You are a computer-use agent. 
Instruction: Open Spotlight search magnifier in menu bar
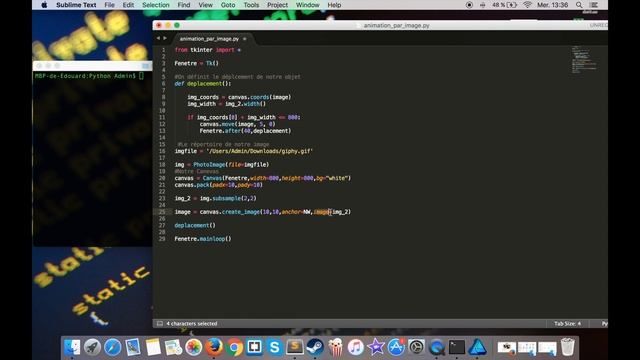(579, 5)
